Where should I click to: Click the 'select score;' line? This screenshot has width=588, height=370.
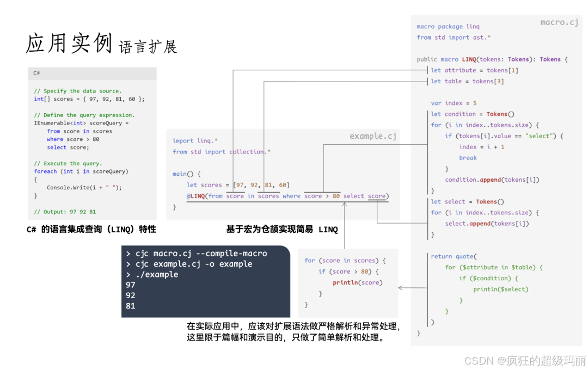coord(68,147)
